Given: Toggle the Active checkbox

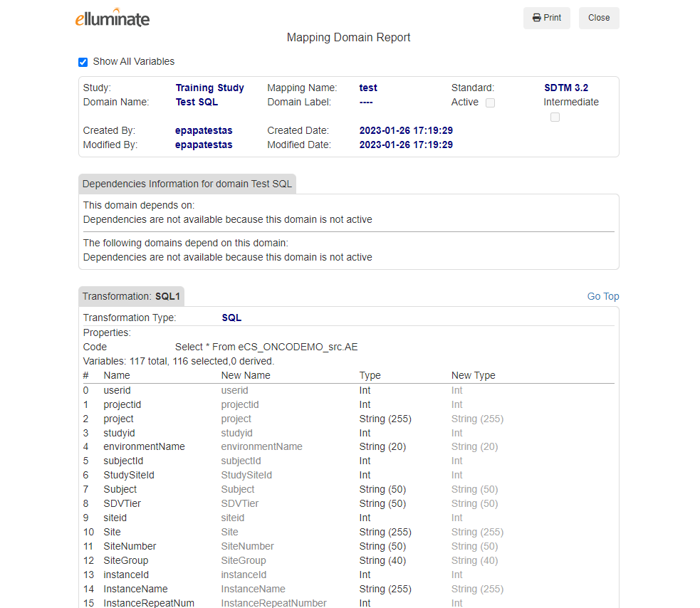Looking at the screenshot, I should point(490,103).
